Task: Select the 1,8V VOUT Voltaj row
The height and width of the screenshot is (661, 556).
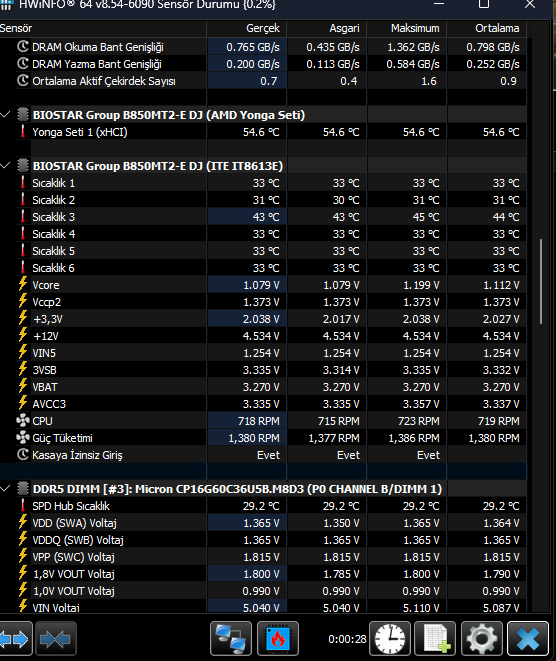Action: click(x=263, y=574)
